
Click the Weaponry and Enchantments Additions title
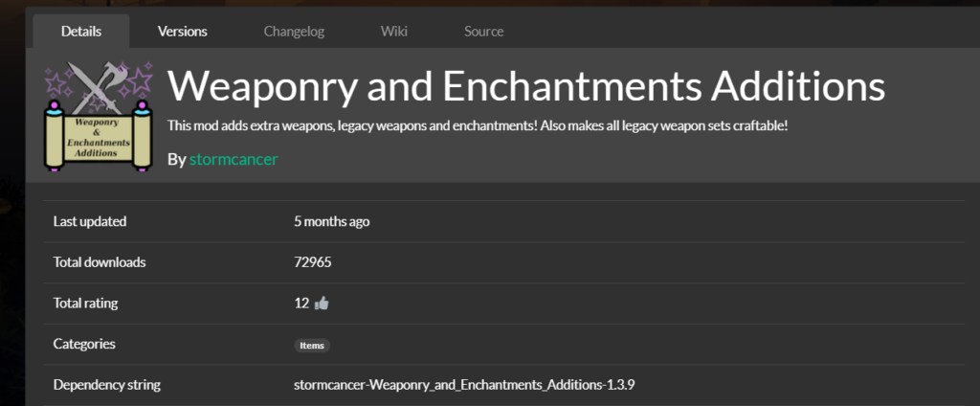pos(526,86)
